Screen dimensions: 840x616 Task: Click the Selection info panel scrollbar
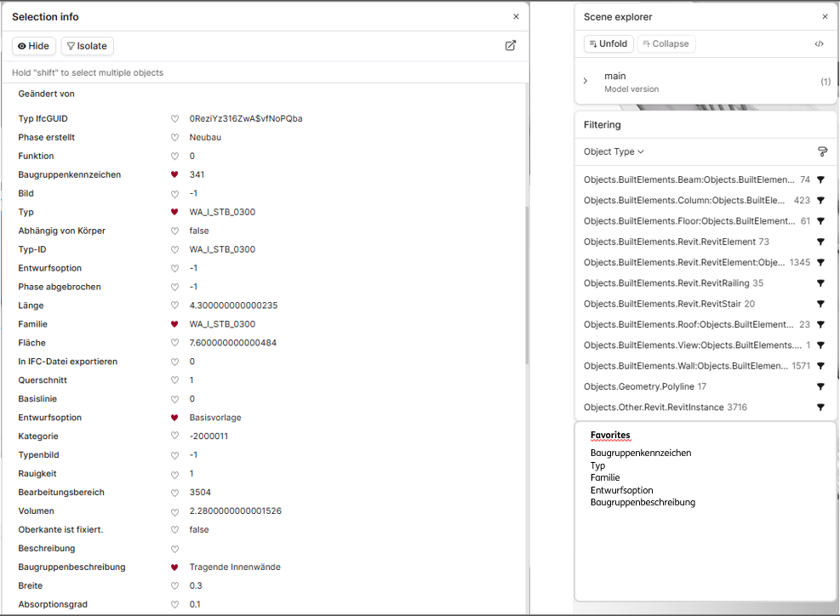(x=527, y=286)
